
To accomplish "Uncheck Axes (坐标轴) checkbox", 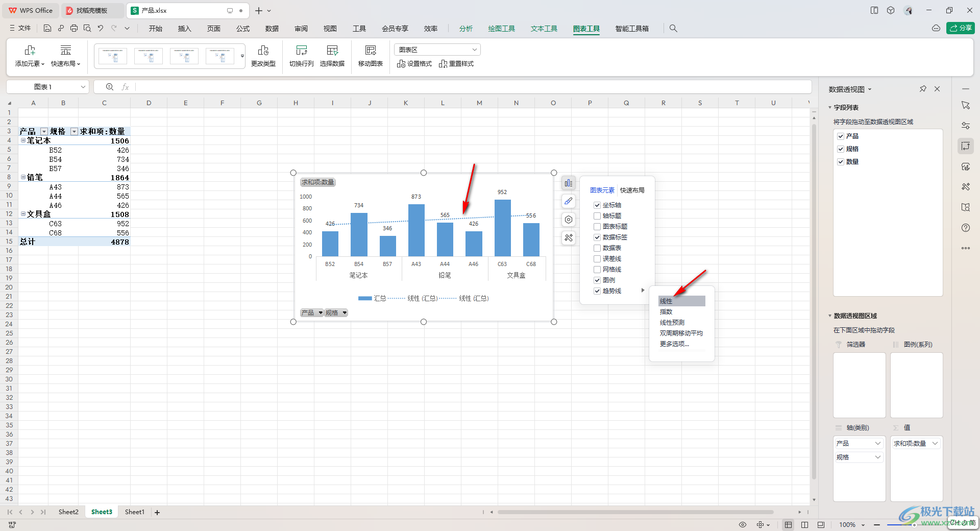I will point(597,205).
